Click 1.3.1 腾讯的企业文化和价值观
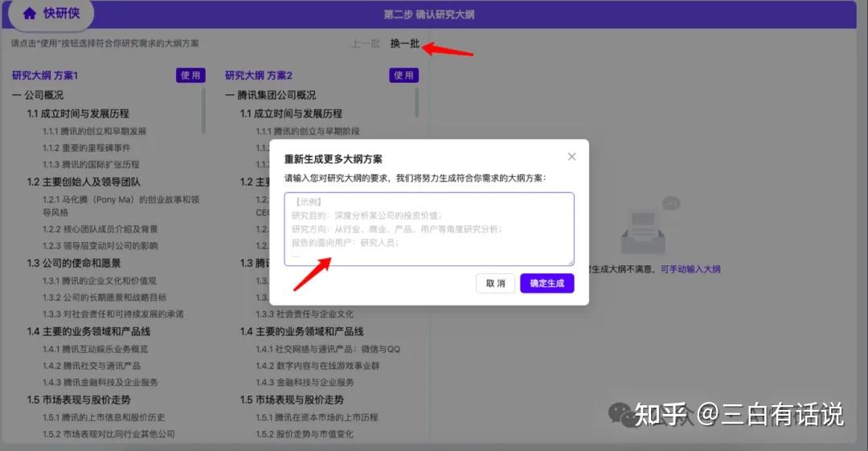 point(100,281)
